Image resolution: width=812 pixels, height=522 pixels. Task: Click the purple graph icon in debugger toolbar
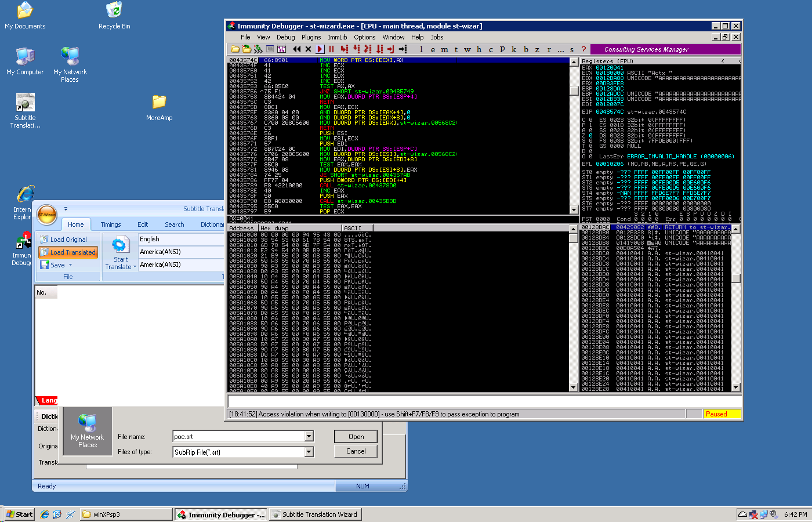coord(282,49)
